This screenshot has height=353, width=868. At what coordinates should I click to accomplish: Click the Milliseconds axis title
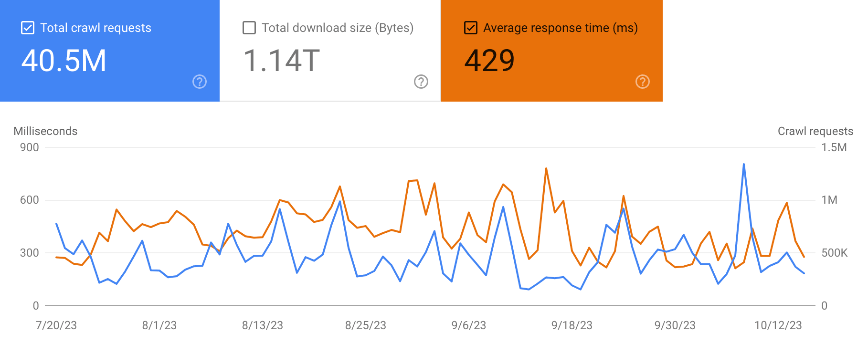[45, 131]
